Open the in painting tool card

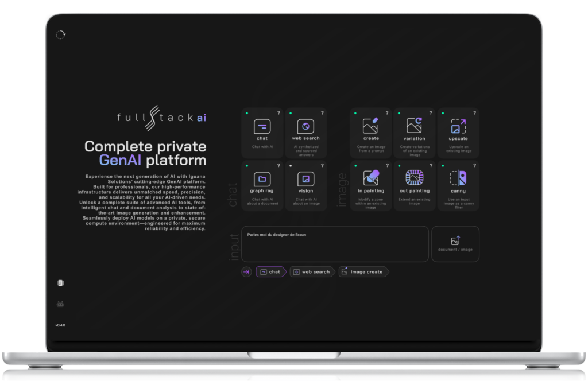[x=371, y=186]
